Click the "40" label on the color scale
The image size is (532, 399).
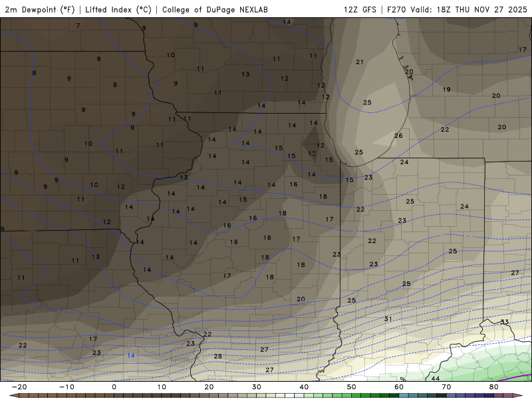[x=304, y=387]
